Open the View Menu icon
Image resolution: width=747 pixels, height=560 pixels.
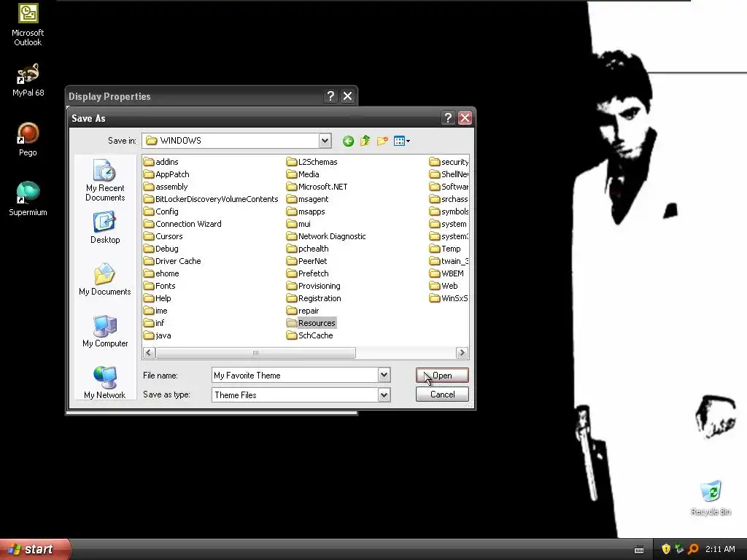pos(402,141)
